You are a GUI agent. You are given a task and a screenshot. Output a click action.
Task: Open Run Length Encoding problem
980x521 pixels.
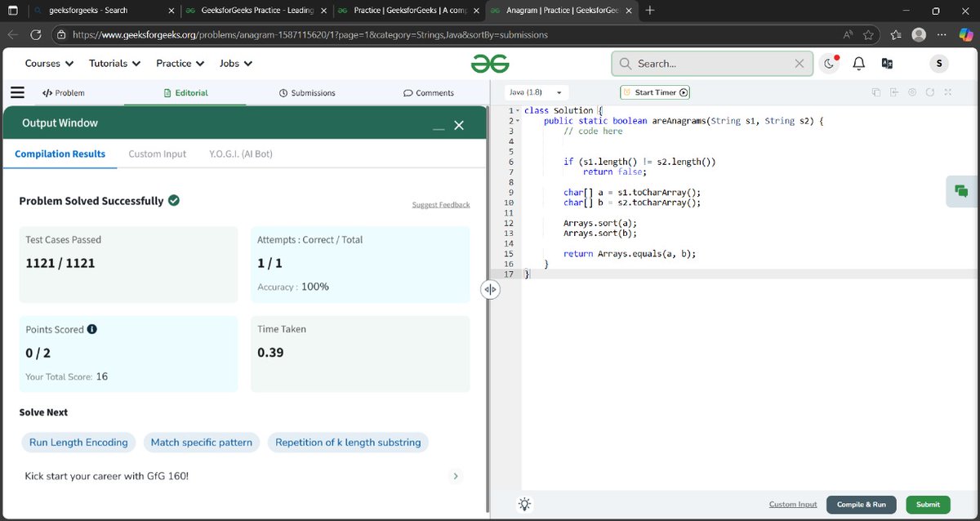(x=78, y=443)
